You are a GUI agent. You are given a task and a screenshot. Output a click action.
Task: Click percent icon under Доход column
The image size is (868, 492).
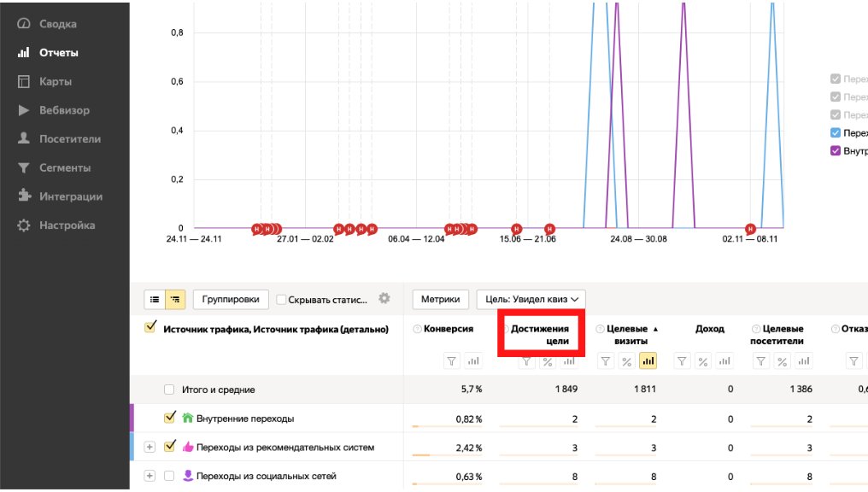tap(702, 361)
